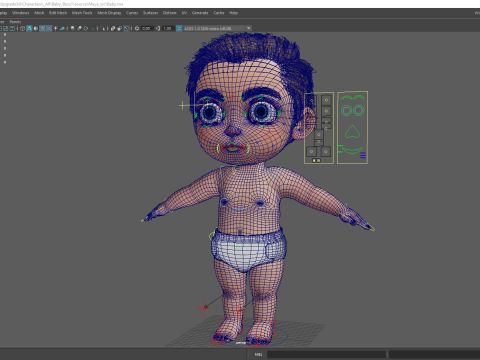Toggle Wireframe on Shaded icon
This screenshot has height=360, width=480.
tap(42, 28)
